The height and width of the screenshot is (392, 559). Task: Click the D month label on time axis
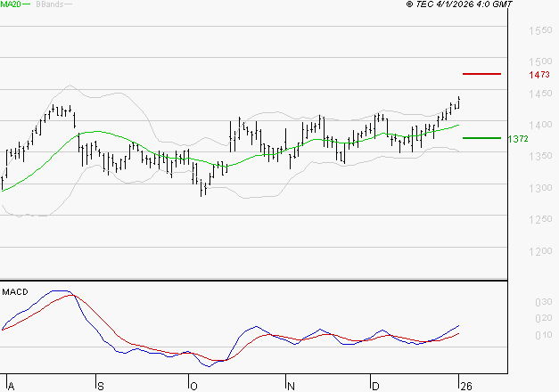point(375,387)
